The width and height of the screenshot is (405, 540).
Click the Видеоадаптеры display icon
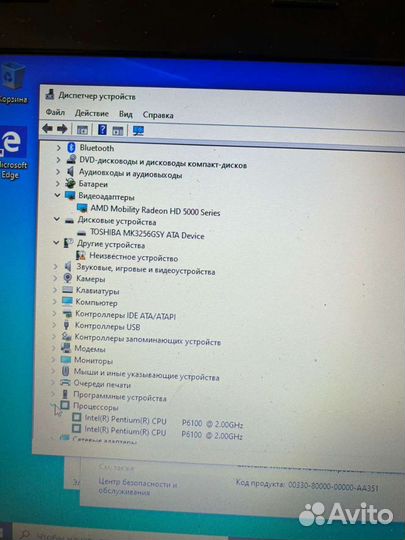coord(70,196)
